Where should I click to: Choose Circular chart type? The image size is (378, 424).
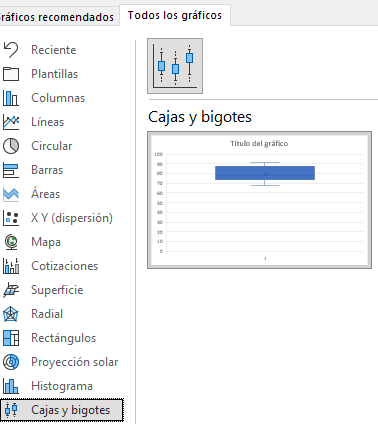pyautogui.click(x=52, y=146)
